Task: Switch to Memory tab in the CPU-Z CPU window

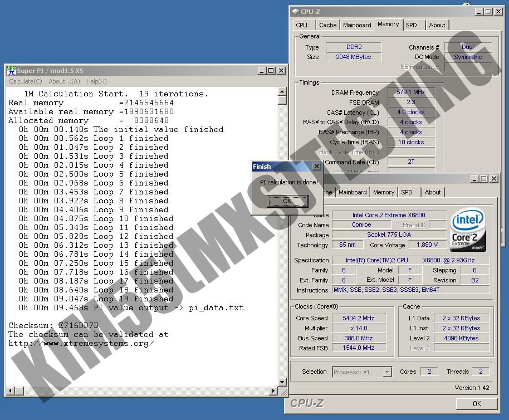Action: pos(384,192)
